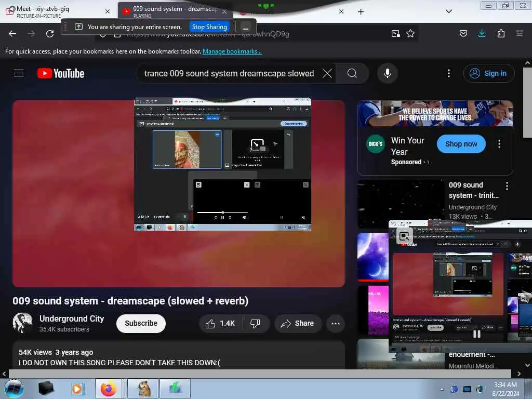Search with voice using the microphone icon
The height and width of the screenshot is (399, 532).
(388, 73)
